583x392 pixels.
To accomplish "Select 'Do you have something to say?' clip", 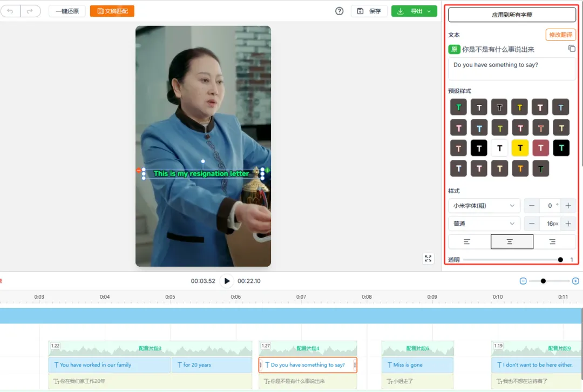I will [308, 365].
